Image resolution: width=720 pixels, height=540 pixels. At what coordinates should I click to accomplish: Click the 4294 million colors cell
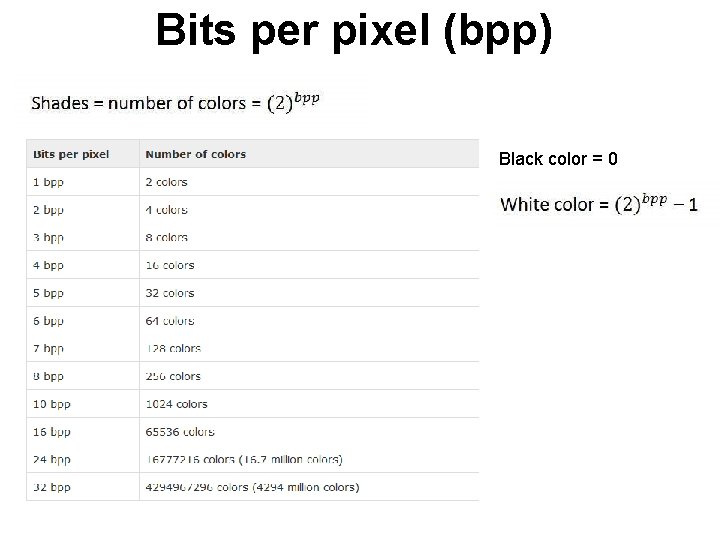(252, 487)
